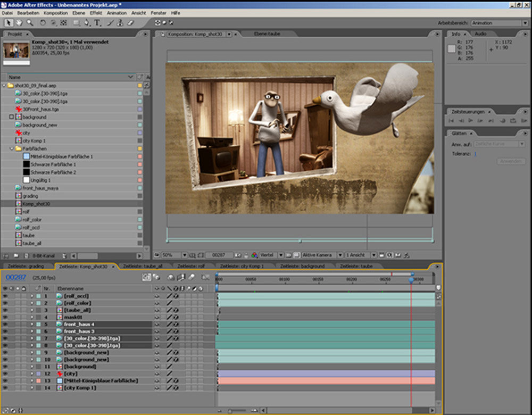532x415 pixels.
Task: Open the Komposition menu
Action: tap(55, 12)
